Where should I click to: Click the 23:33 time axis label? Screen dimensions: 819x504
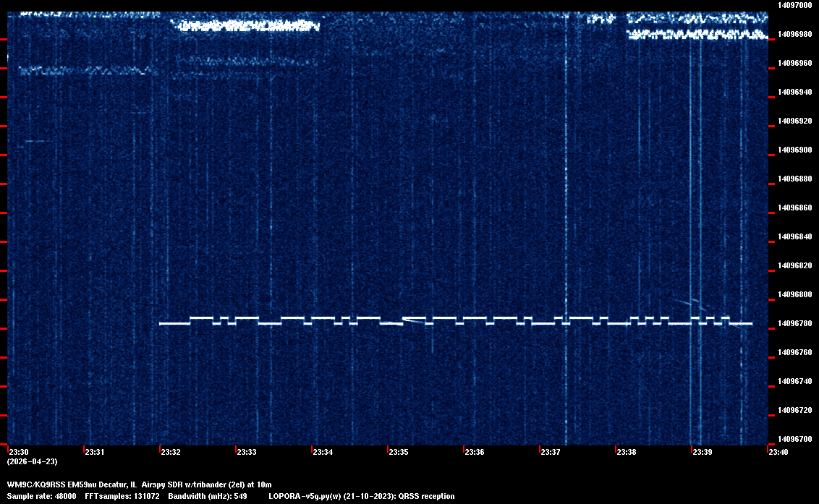[247, 452]
